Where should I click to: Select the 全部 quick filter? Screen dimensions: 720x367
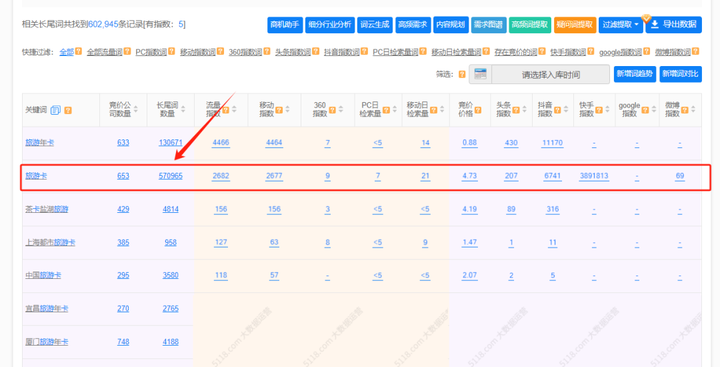pyautogui.click(x=67, y=52)
